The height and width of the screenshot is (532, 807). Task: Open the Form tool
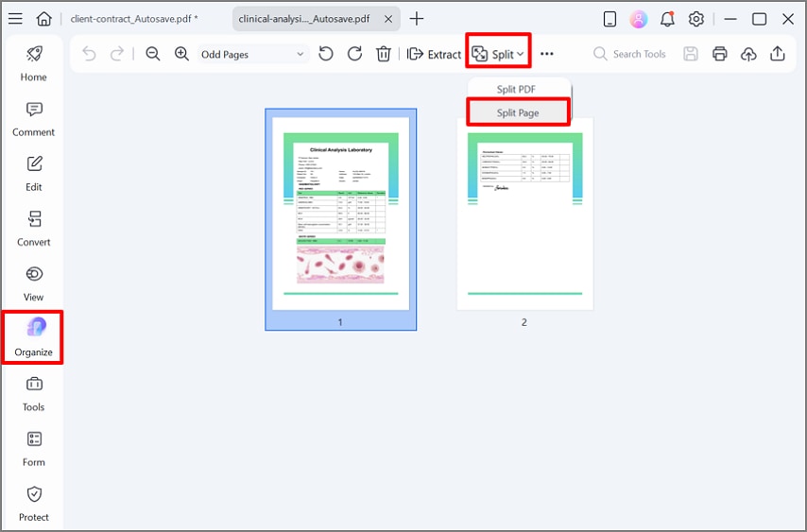(x=33, y=449)
